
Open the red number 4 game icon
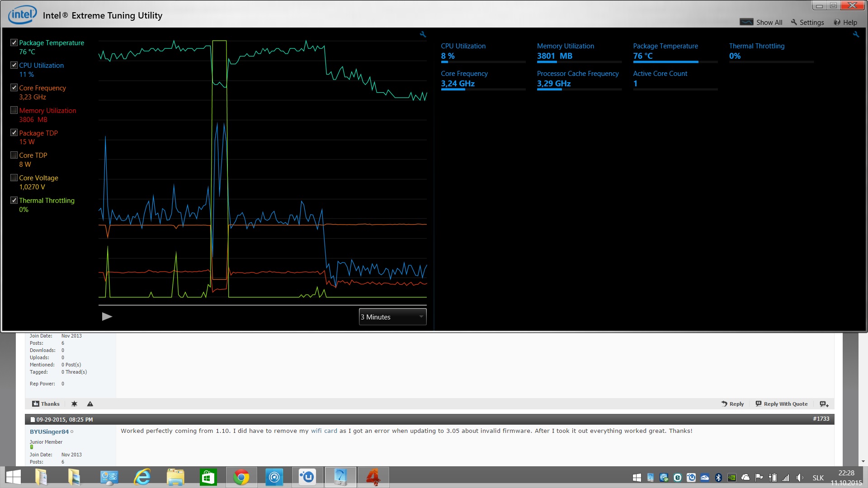pos(373,477)
